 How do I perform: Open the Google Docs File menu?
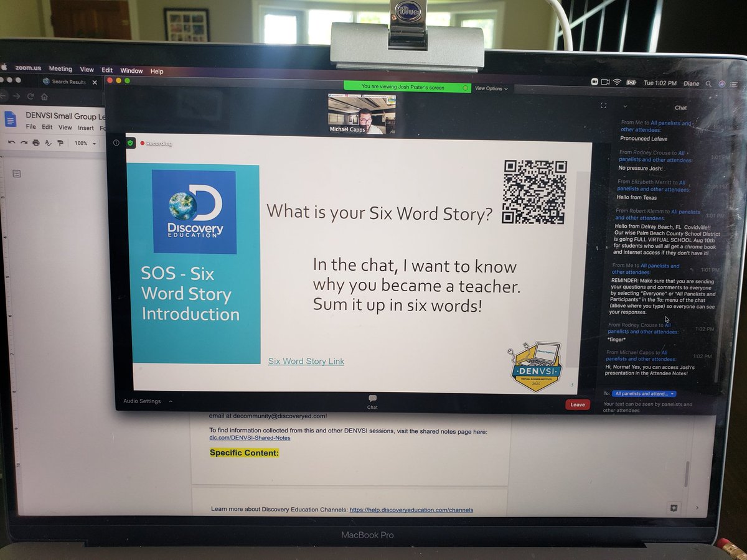pyautogui.click(x=31, y=127)
